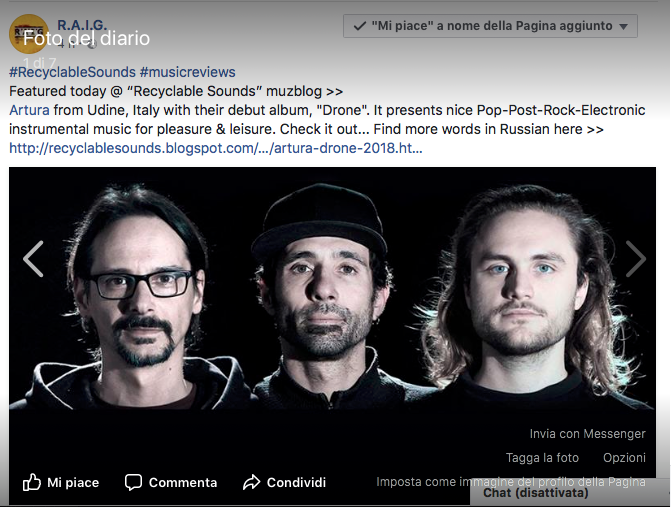
Task: Expand the "Mi piace" a nome della Pagina dropdown arrow
Action: tap(624, 27)
